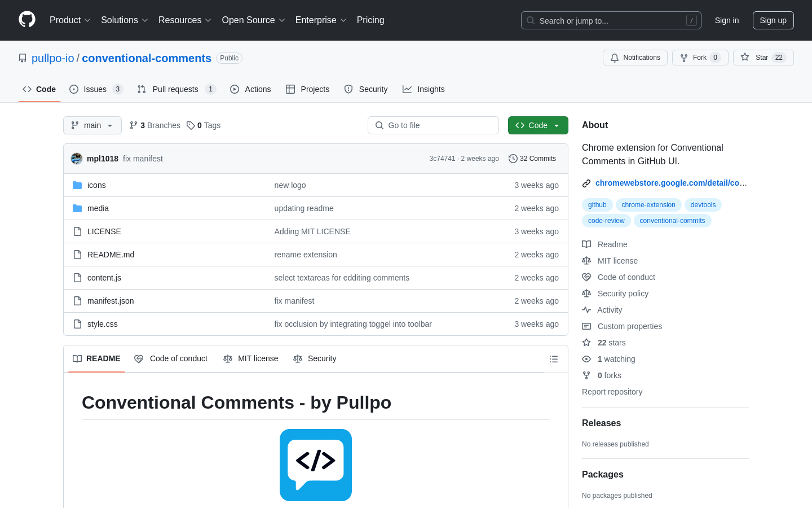Open the chromewebstore.google.com link
The height and width of the screenshot is (508, 812).
pos(671,183)
